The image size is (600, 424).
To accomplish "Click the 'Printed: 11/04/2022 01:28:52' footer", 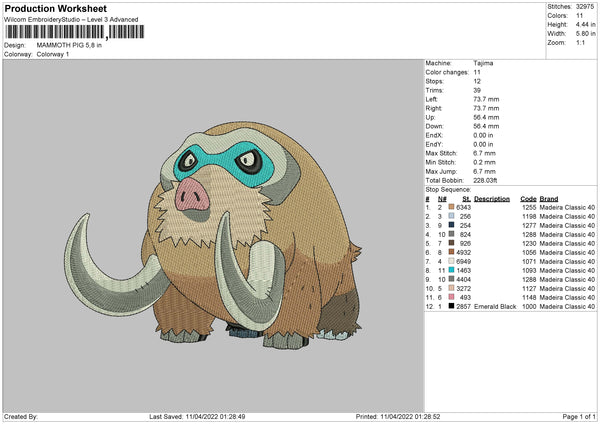I will click(x=398, y=417).
